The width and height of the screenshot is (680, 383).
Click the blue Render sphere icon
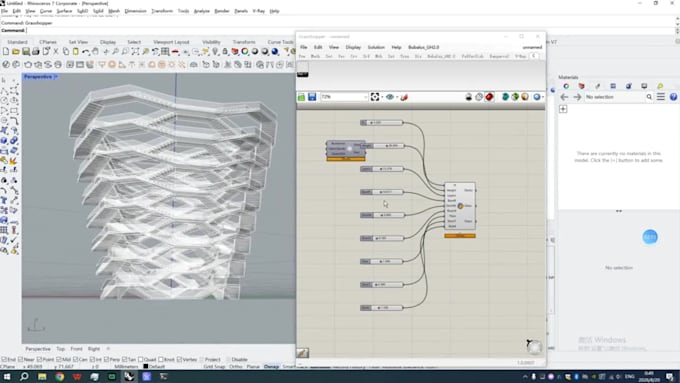(x=275, y=52)
